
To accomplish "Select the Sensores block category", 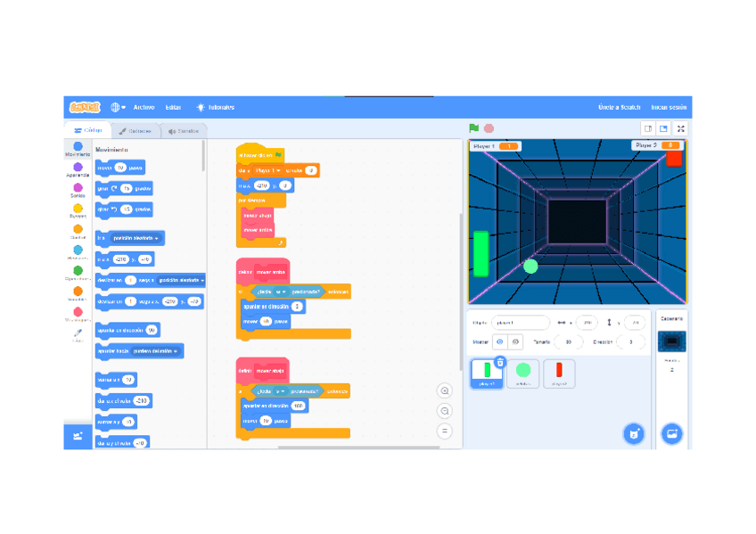I will 78,252.
